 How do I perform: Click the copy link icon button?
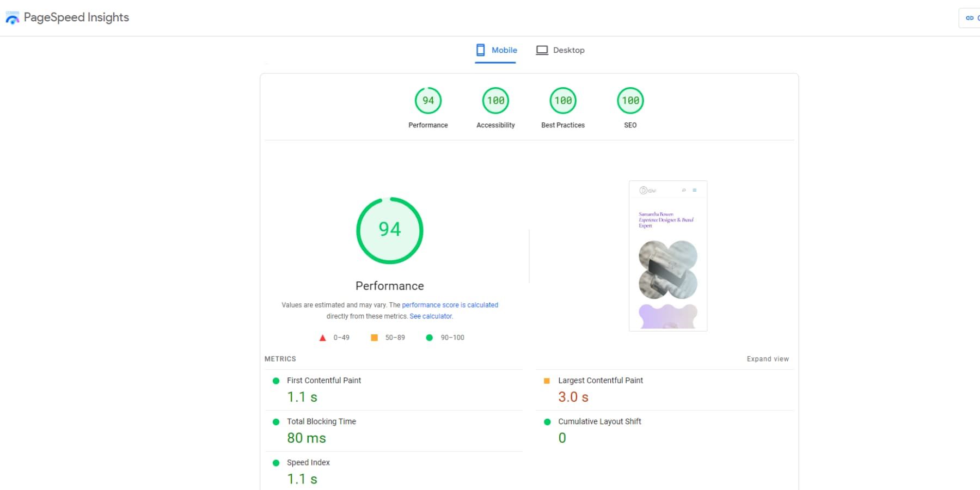pyautogui.click(x=970, y=18)
